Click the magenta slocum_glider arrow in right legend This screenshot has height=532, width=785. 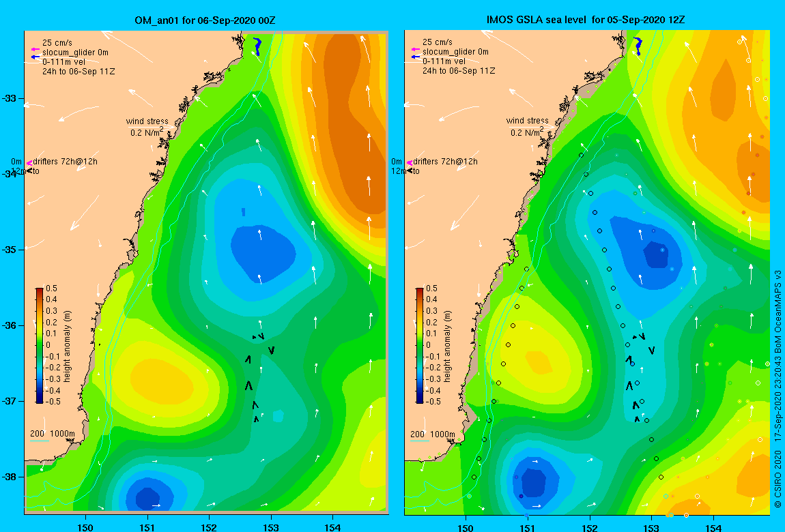point(415,49)
